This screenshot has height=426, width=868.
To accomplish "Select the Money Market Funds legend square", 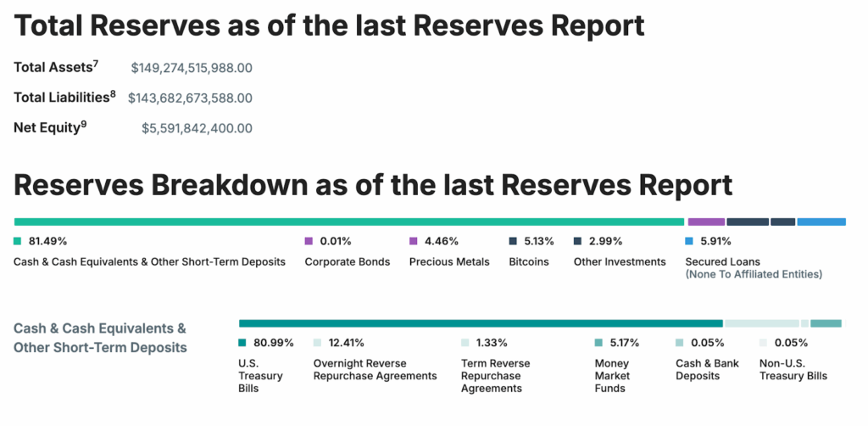I will [x=599, y=343].
